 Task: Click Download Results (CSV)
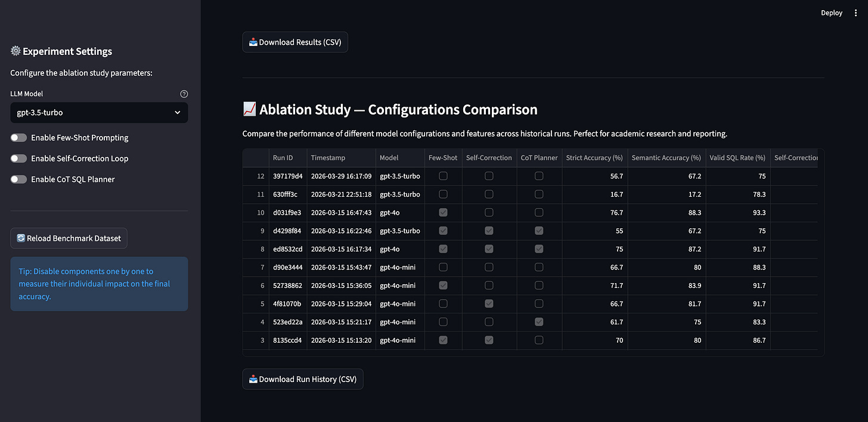tap(295, 42)
